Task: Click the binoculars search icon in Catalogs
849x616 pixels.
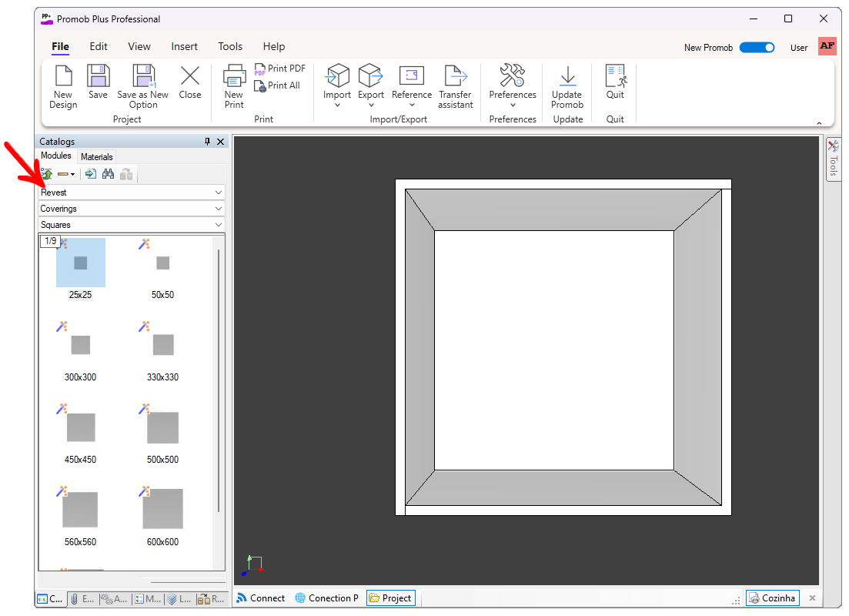Action: 109,174
